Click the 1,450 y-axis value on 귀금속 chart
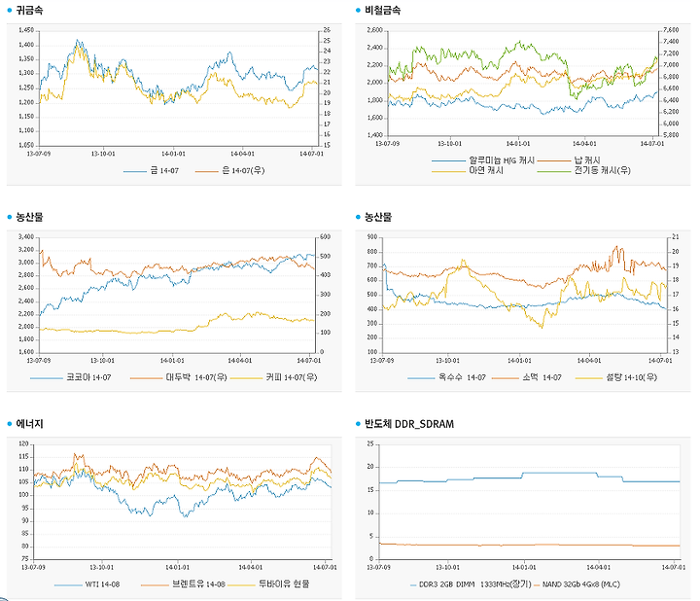This screenshot has height=601, width=700. tap(26, 30)
